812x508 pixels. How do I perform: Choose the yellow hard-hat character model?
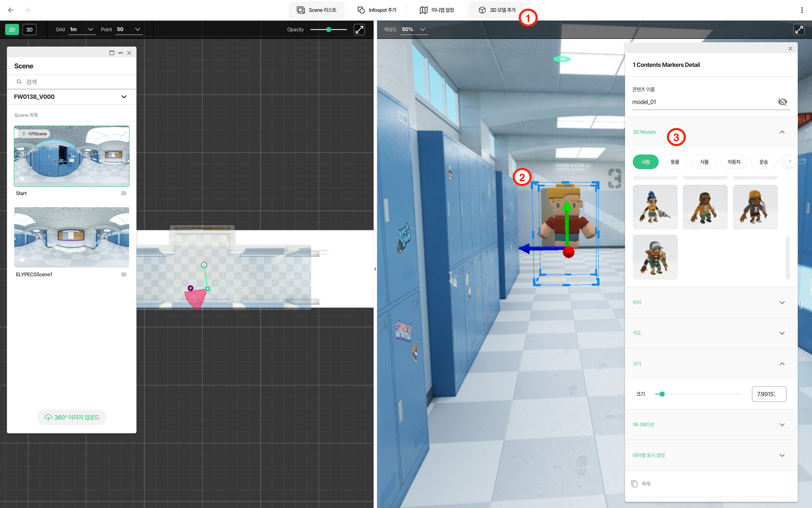[x=755, y=207]
